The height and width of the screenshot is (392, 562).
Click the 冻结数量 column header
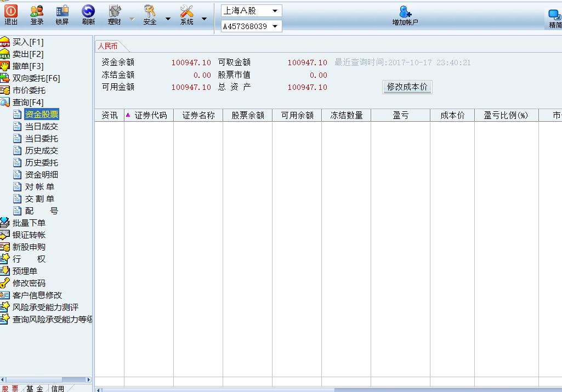click(346, 115)
